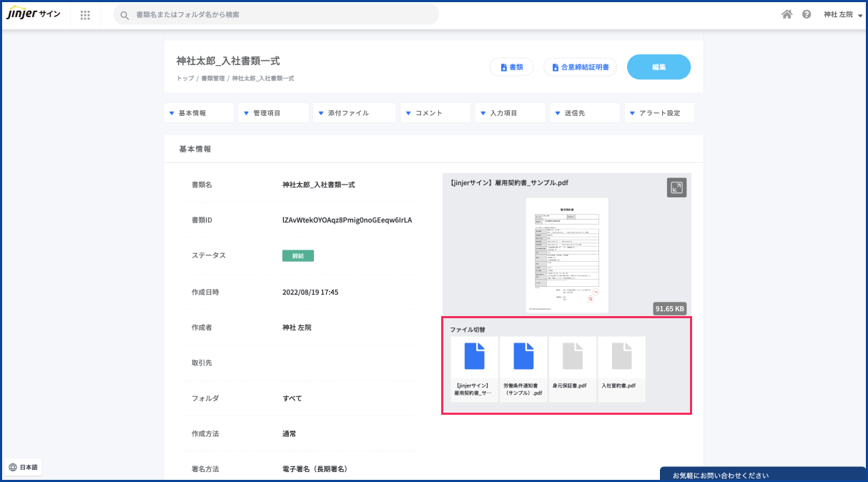Jump to the 添付ファイル section
This screenshot has height=482, width=868.
(354, 113)
